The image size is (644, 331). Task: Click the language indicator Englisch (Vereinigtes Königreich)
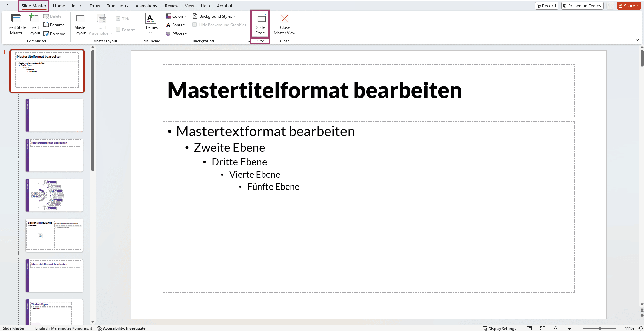point(63,328)
